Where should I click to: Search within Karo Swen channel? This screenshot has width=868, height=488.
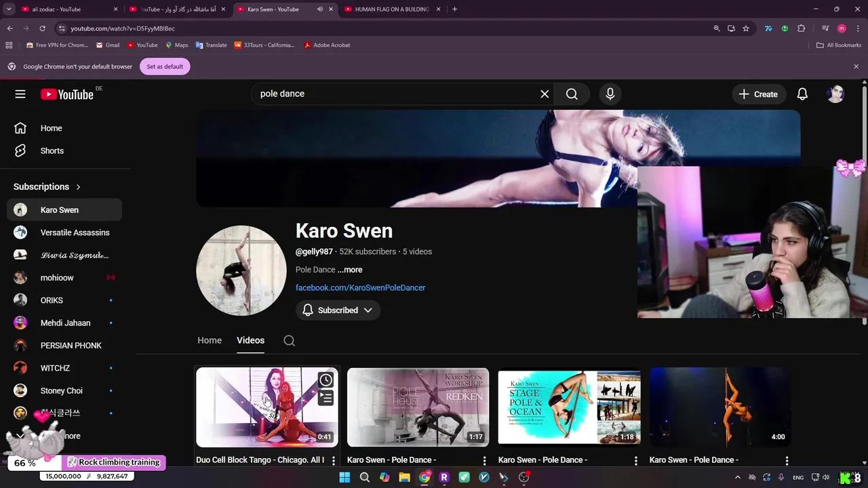point(289,340)
